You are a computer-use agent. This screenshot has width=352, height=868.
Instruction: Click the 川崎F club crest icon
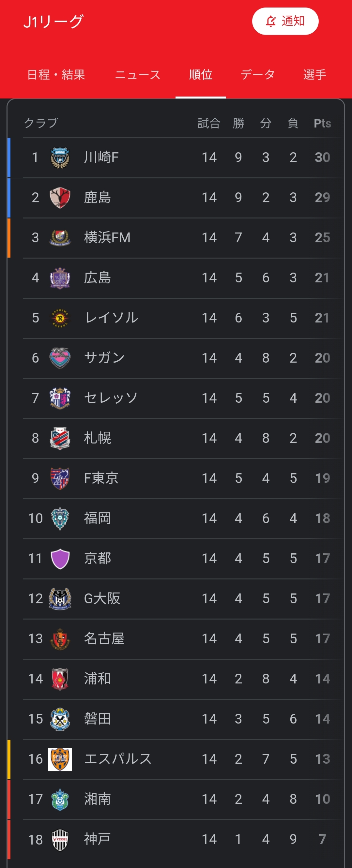tap(60, 157)
